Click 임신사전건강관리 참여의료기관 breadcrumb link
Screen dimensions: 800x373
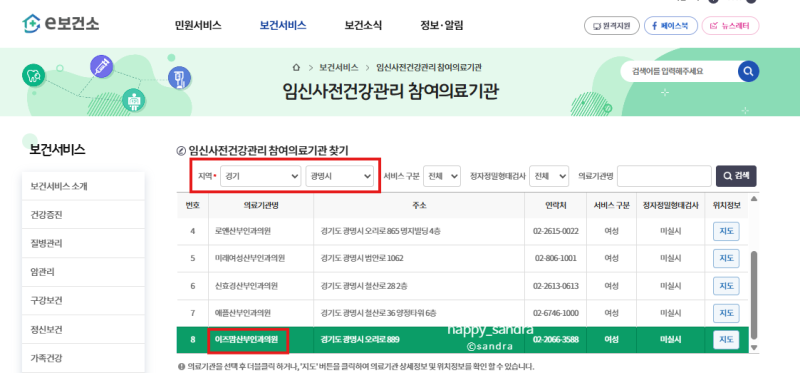pos(429,67)
